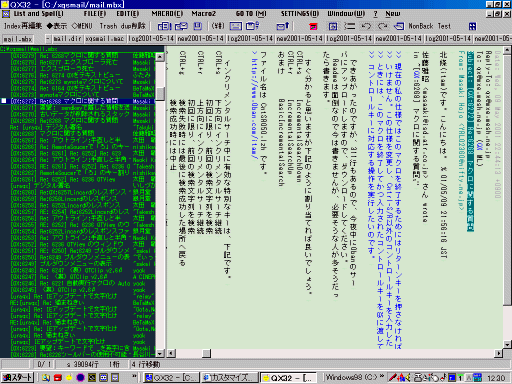Open the FILE(F) menu
This screenshot has height=384, width=512.
coord(95,14)
